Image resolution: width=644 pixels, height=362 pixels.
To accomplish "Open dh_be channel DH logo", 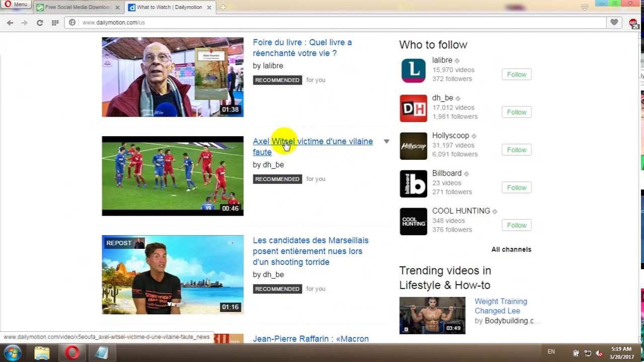I will click(x=414, y=108).
